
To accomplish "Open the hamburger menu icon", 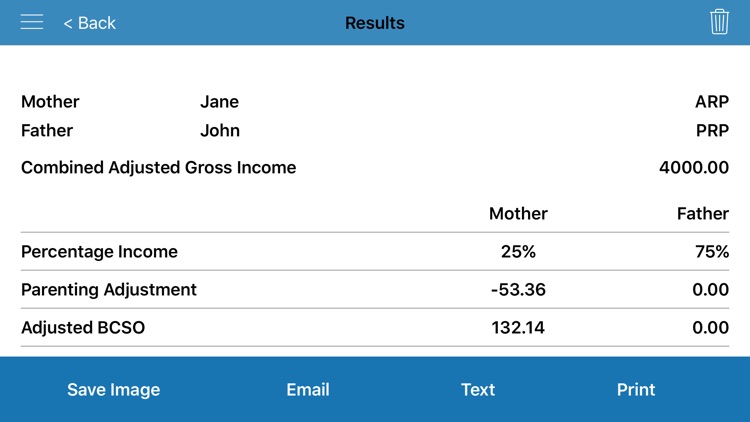I will pos(32,22).
